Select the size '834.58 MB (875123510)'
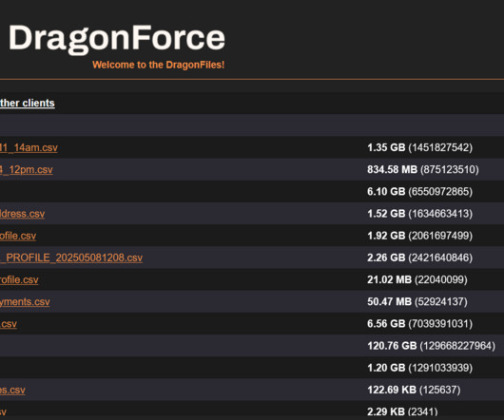The width and height of the screenshot is (504, 420). tap(423, 169)
